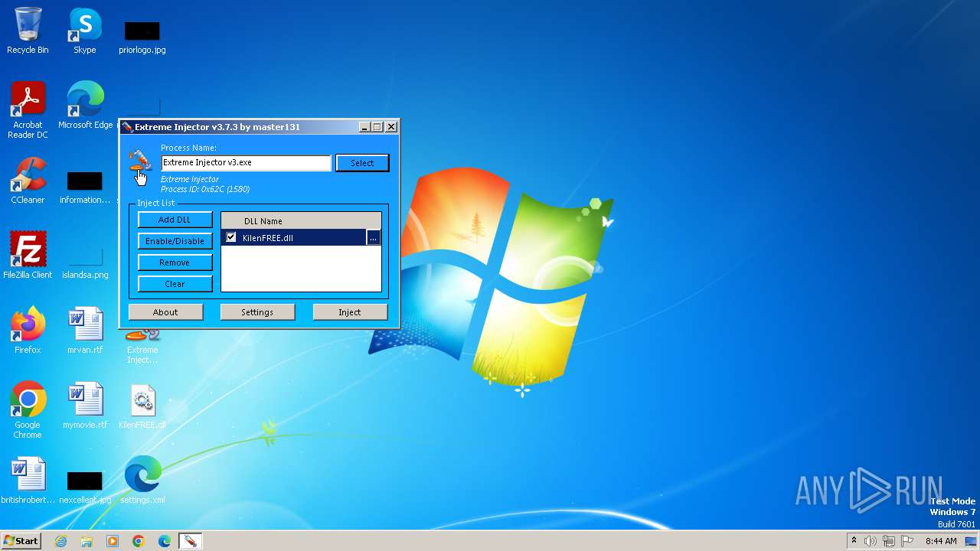
Task: Open the Recycle Bin desktop icon
Action: pyautogui.click(x=28, y=31)
